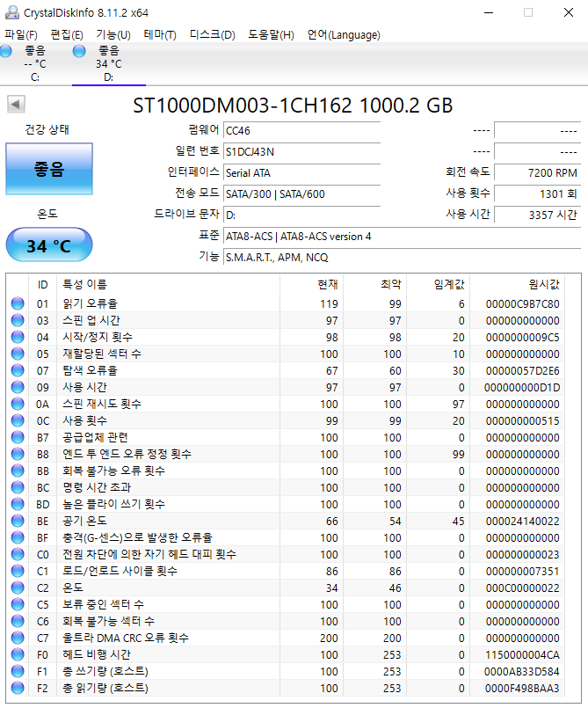
Task: Click the status orb for ID C0 row
Action: point(18,554)
